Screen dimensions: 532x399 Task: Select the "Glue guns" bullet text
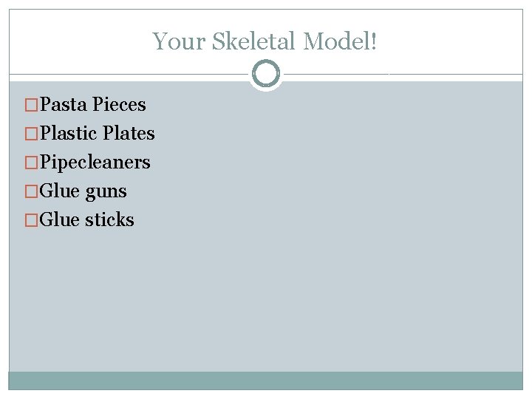pyautogui.click(x=83, y=191)
